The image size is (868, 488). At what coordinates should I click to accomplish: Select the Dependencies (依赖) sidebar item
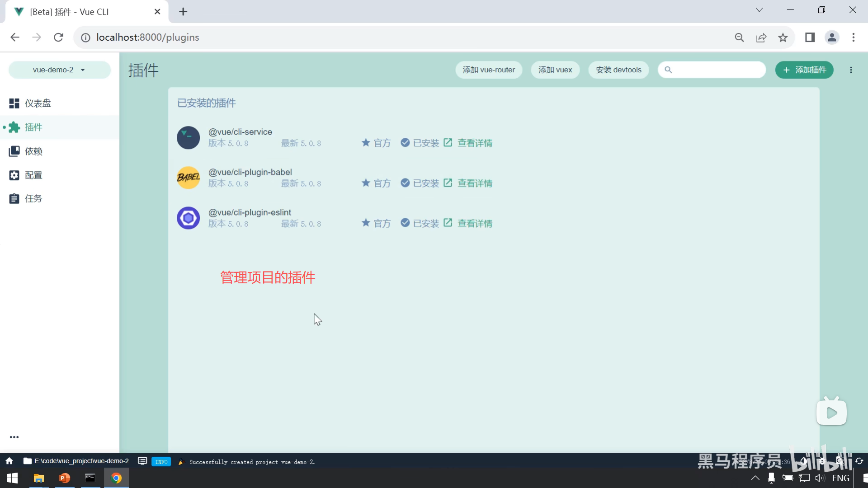[33, 151]
